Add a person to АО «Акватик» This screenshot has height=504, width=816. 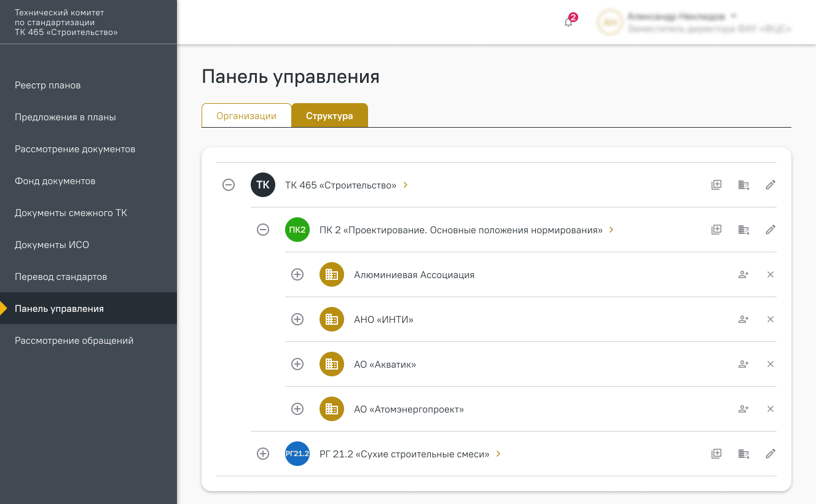click(743, 364)
